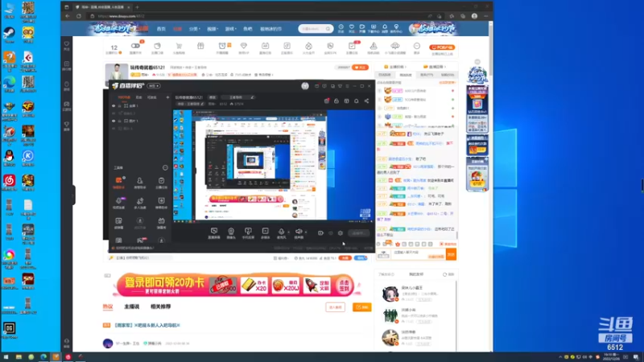Click the more ellipsis icon in streamer toolbar
644x362 pixels.
tap(416, 46)
